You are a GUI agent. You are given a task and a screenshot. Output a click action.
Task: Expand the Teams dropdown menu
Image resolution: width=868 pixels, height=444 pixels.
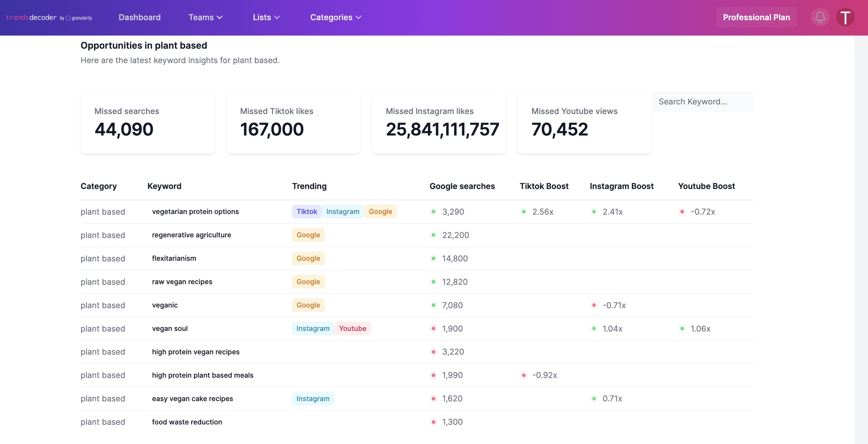205,17
